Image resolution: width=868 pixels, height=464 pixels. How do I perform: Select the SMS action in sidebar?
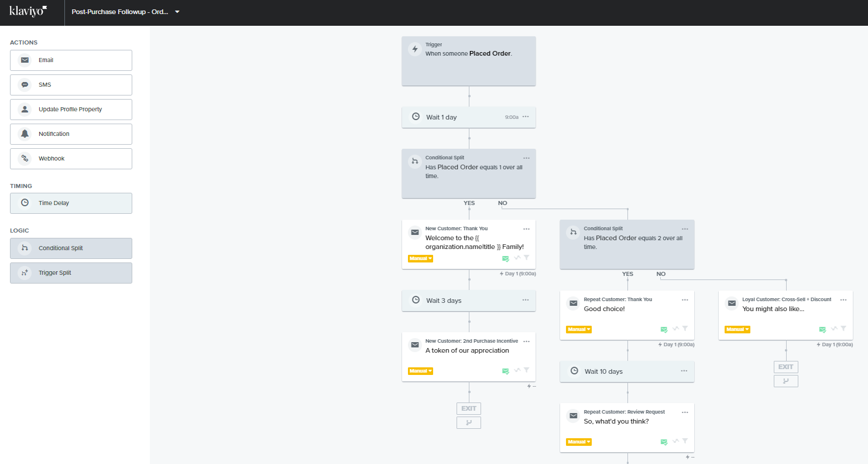point(71,85)
